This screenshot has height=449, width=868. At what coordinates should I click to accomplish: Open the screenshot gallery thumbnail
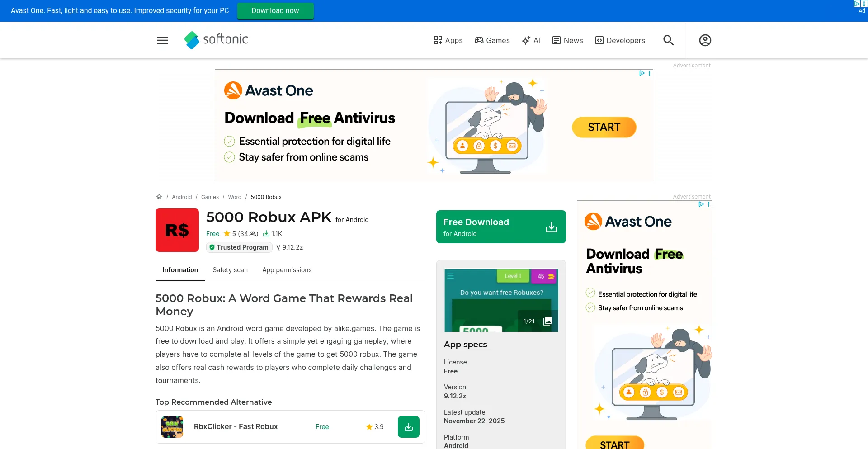[x=501, y=300]
